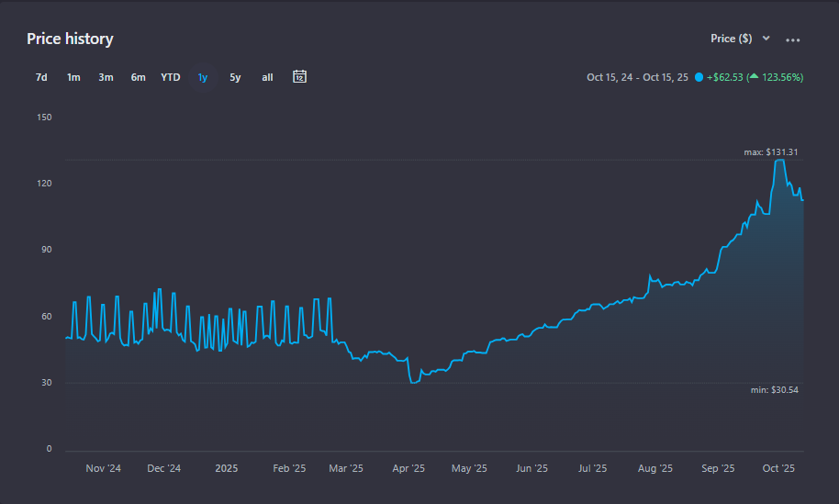
Task: Click the chevron next to Price ($)
Action: coord(766,39)
